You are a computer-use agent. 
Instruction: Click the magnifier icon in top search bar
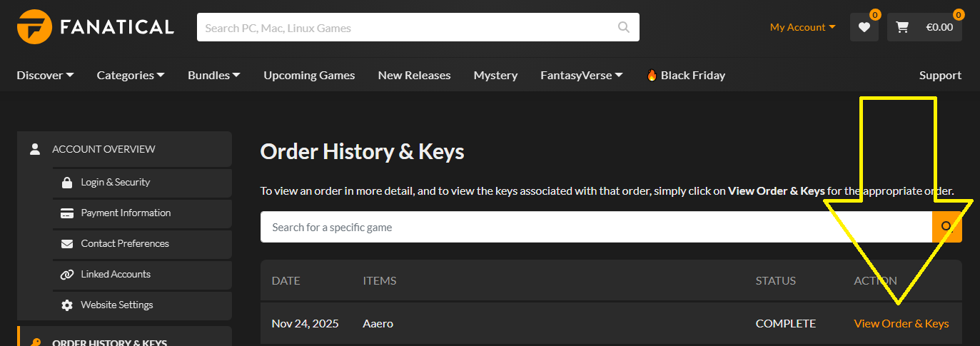pos(624,28)
